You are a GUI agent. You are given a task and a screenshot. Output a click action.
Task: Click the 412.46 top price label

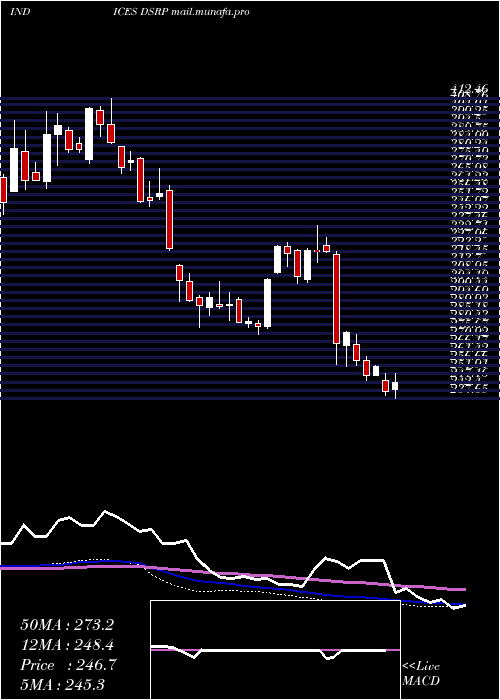tap(469, 88)
